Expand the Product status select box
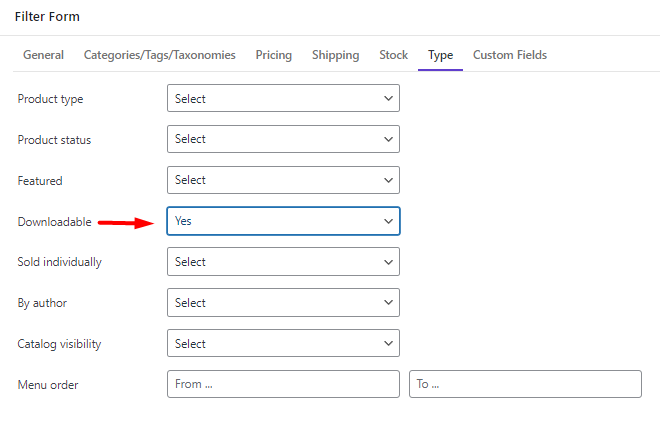This screenshot has height=421, width=660. (283, 139)
